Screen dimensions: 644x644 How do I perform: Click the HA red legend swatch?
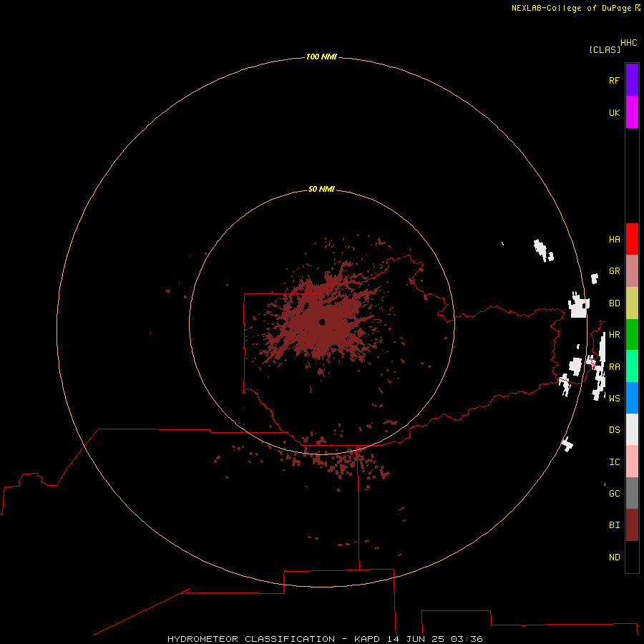pyautogui.click(x=632, y=239)
